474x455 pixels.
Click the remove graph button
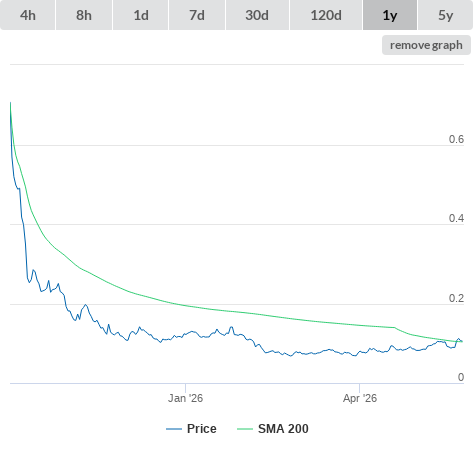[426, 45]
